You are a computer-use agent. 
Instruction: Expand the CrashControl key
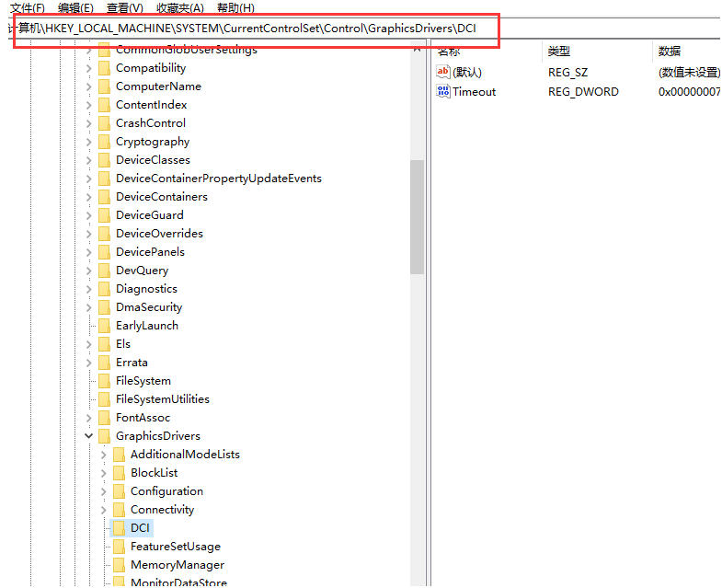pyautogui.click(x=89, y=123)
